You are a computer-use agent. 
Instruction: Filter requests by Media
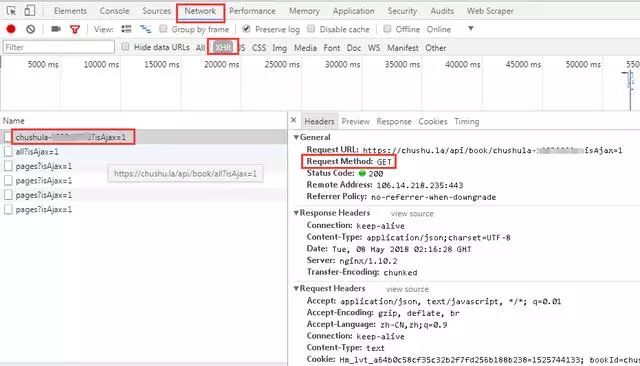click(305, 48)
